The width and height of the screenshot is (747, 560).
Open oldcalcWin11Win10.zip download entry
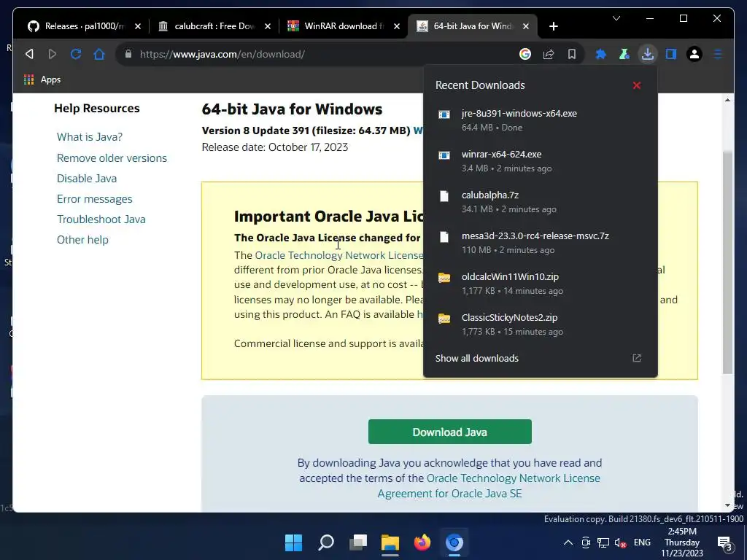(541, 284)
